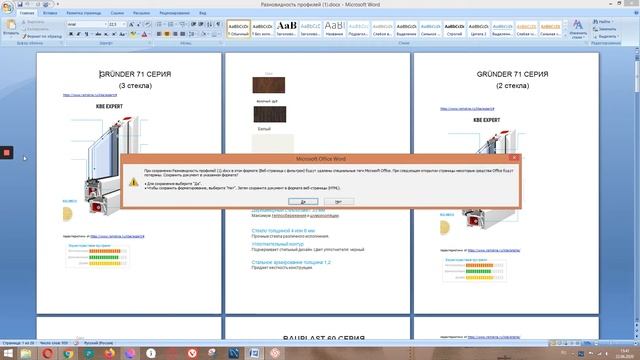This screenshot has height=360, width=640.
Task: Open the Вид ribbon tab
Action: (202, 13)
